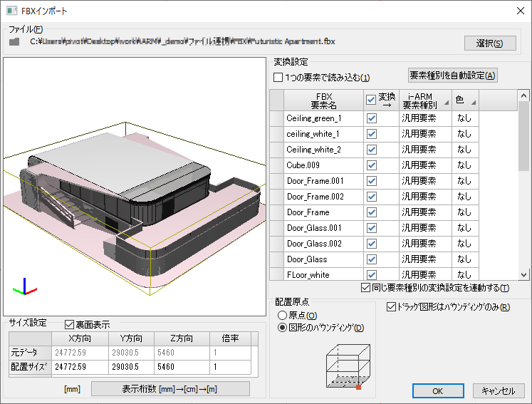Viewport: 532px width, 404px height.
Task: Open the 色 column header dropdown
Action: 472,104
